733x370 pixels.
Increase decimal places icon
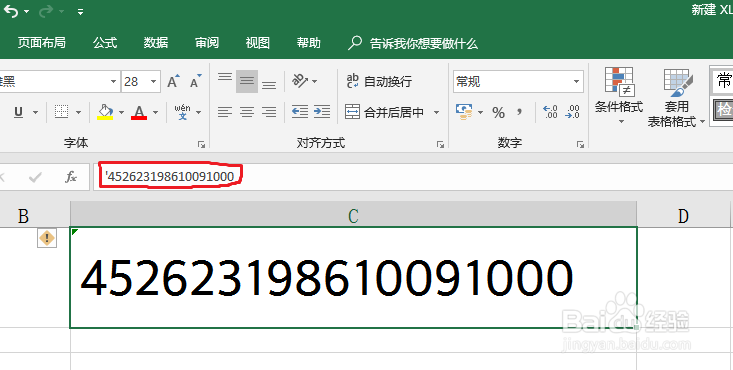click(550, 112)
